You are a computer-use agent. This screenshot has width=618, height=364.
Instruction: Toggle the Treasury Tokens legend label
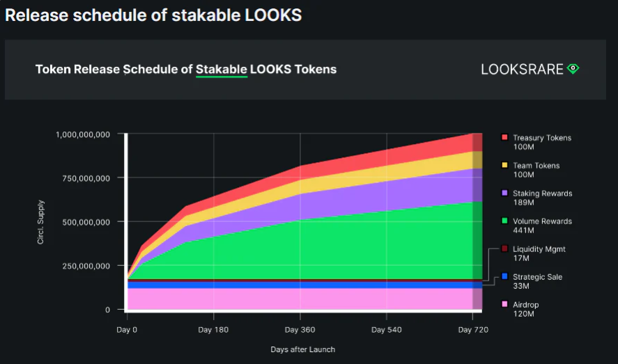pyautogui.click(x=541, y=138)
